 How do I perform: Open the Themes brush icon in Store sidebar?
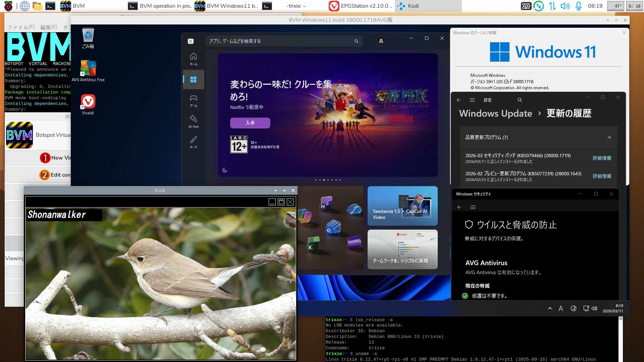pyautogui.click(x=194, y=142)
